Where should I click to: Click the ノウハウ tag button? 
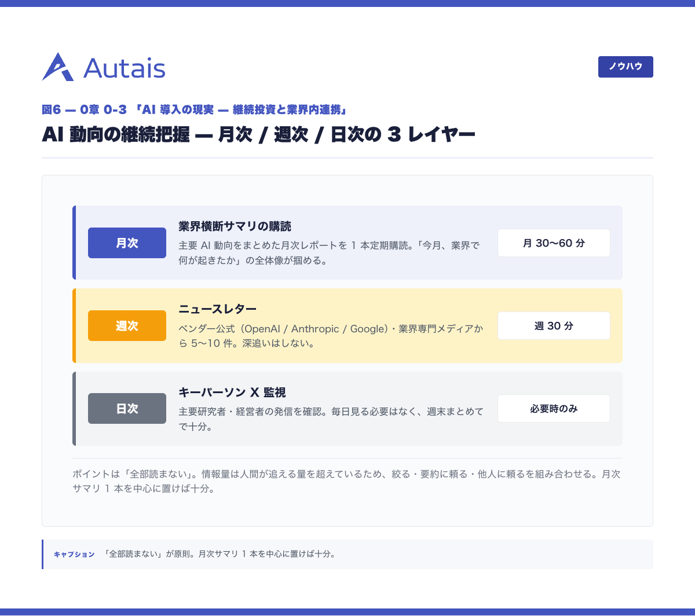625,67
